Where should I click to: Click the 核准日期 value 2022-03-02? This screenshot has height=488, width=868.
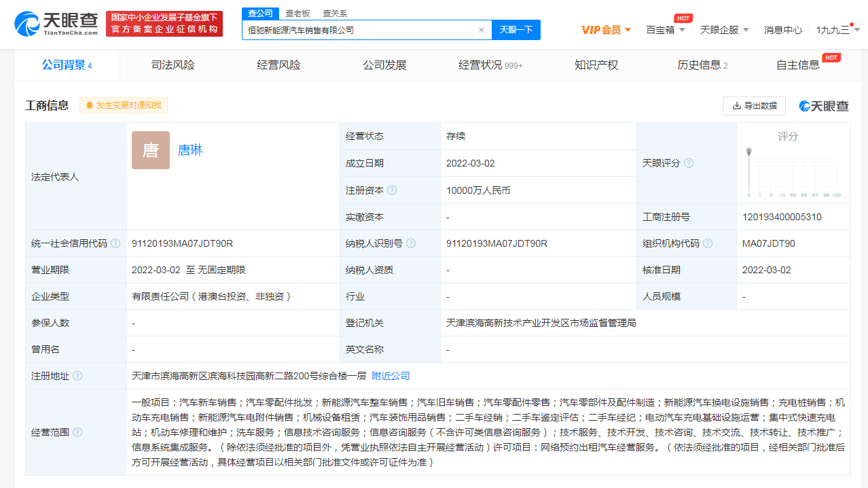[x=767, y=270]
